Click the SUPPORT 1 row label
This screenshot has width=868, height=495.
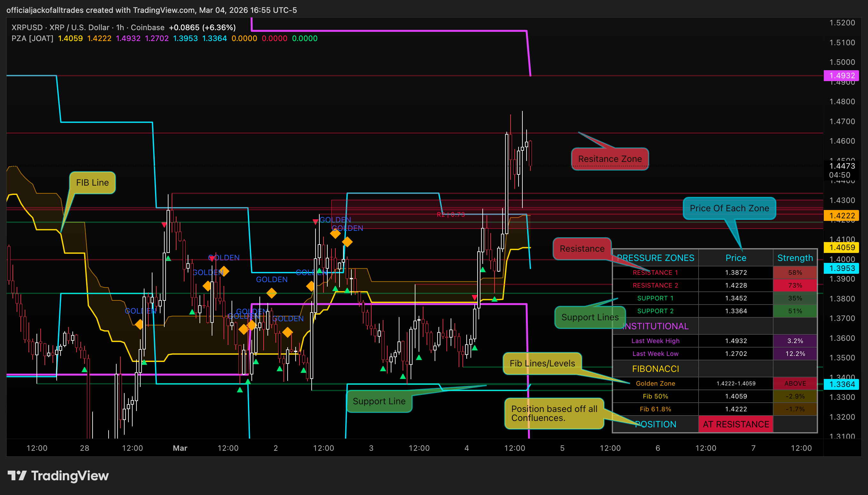[655, 298]
